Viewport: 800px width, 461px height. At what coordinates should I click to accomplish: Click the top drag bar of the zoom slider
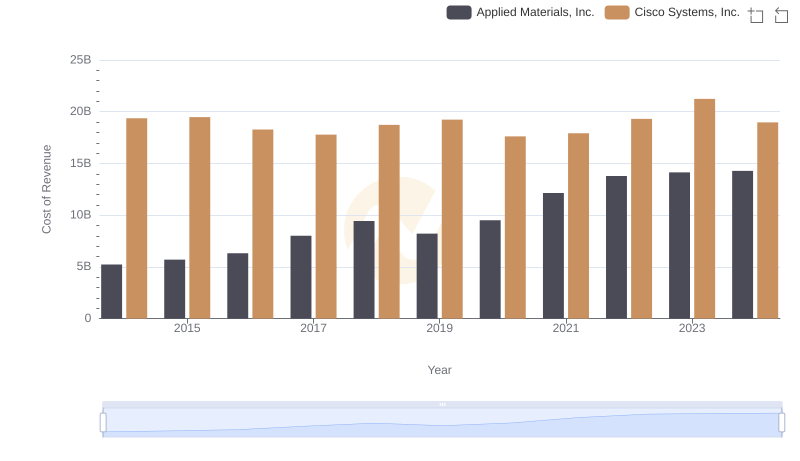(442, 404)
